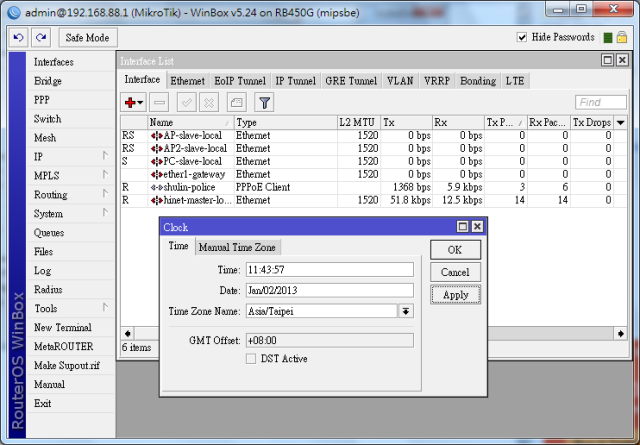Toggle the Hide Passwords checkbox

(522, 38)
